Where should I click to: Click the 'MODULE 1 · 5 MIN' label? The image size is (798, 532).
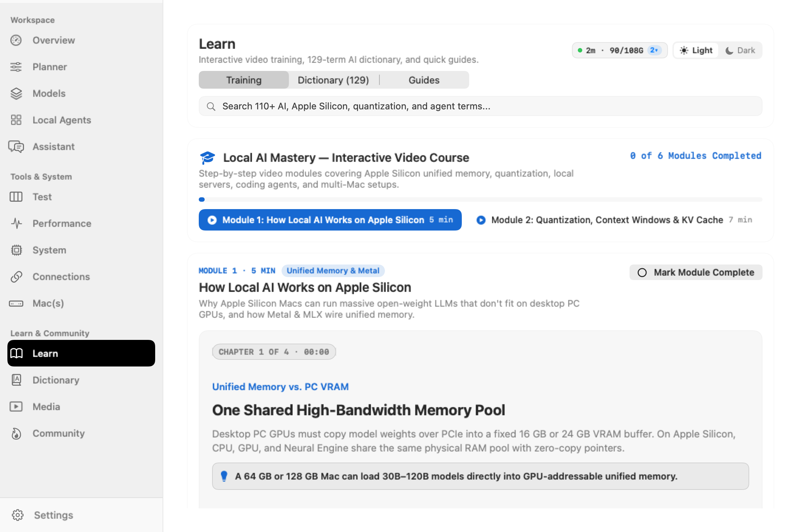pos(237,271)
